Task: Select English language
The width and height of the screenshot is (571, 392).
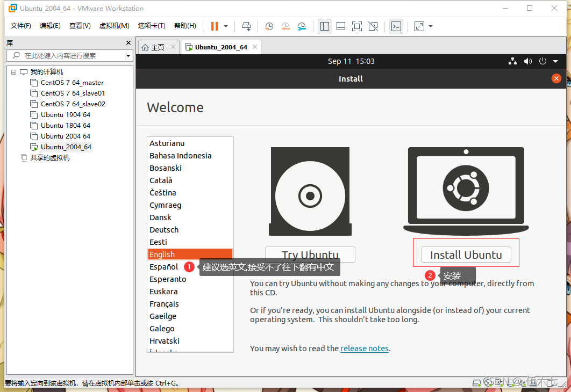Action: coord(190,254)
